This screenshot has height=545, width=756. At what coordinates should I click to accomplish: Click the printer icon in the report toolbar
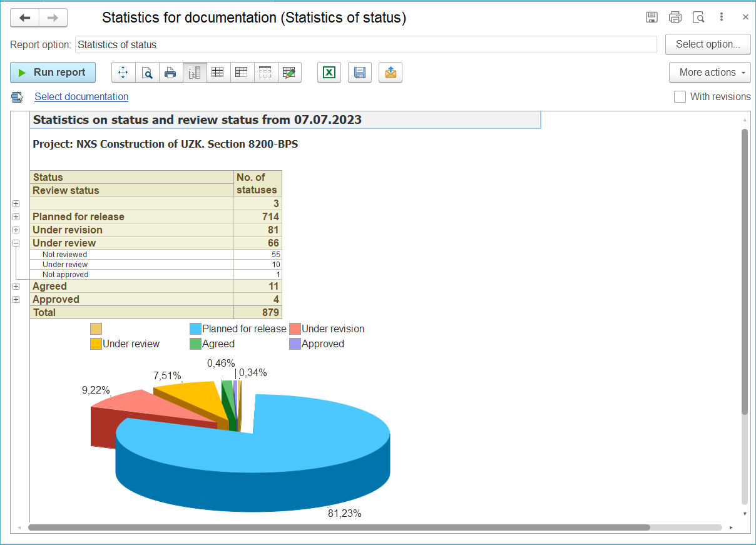[170, 73]
